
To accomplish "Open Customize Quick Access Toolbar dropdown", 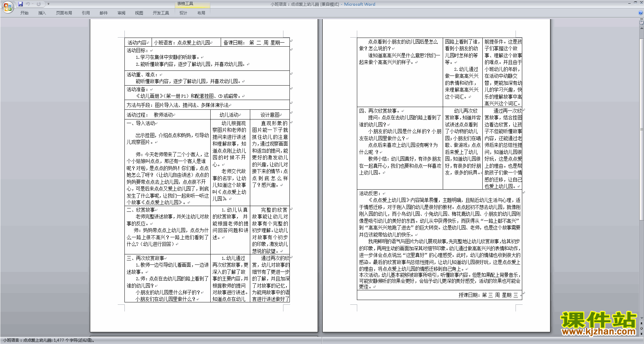I will [x=48, y=4].
